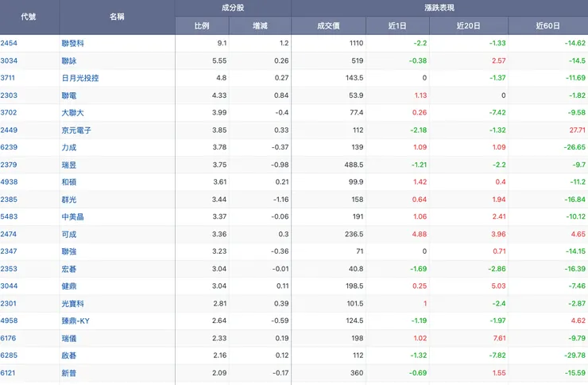Select 瑞昱 price 488.5 cell
The height and width of the screenshot is (385, 588).
pos(354,165)
